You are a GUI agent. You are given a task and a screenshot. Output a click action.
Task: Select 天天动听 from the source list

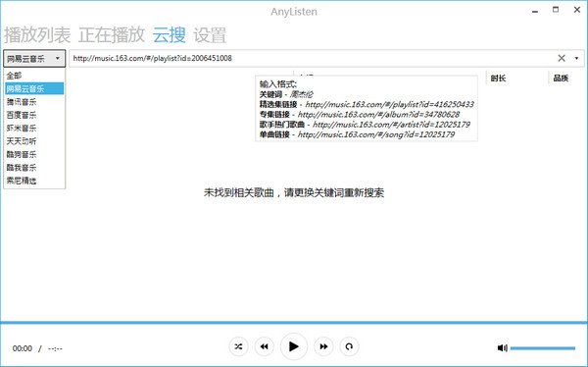tap(34, 141)
